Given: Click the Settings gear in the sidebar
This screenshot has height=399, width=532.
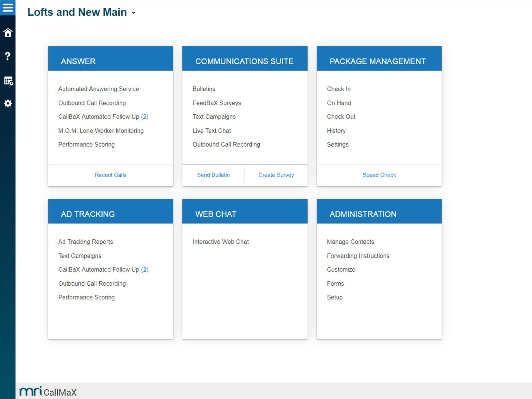Looking at the screenshot, I should (x=8, y=103).
